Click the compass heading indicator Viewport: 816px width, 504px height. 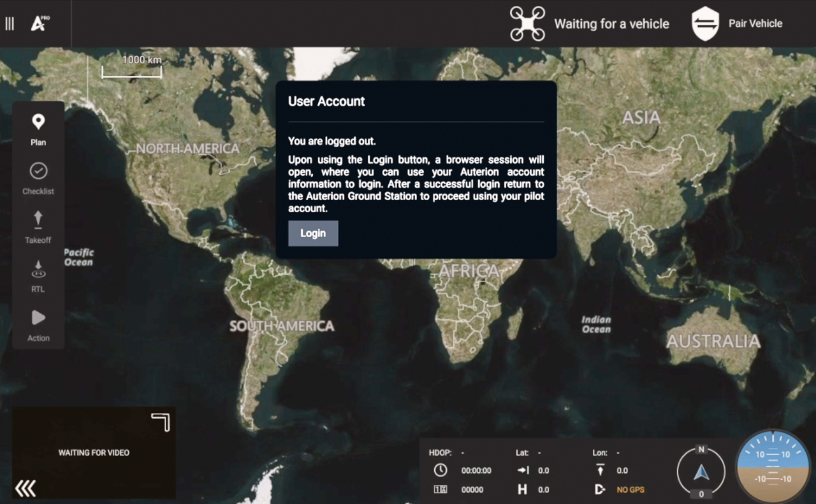click(701, 472)
